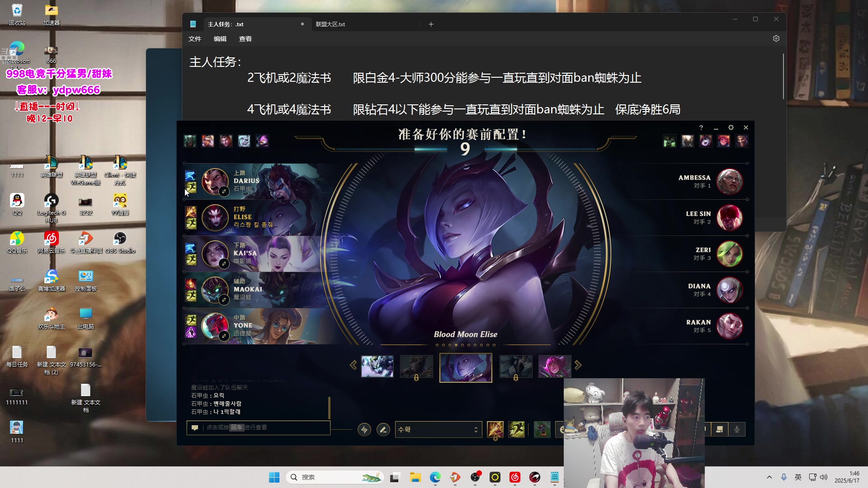The width and height of the screenshot is (868, 488).
Task: Select the locked skin thumbnail left of Blood Moon
Action: 416,366
